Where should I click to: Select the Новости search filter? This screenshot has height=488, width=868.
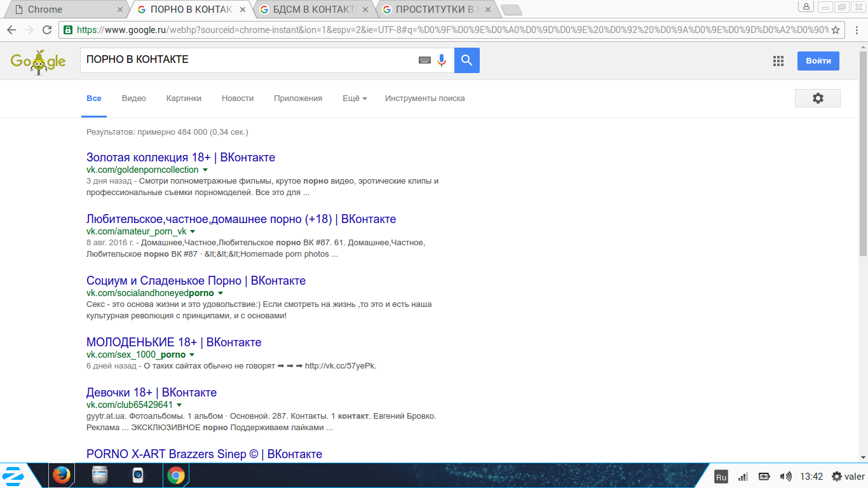238,98
